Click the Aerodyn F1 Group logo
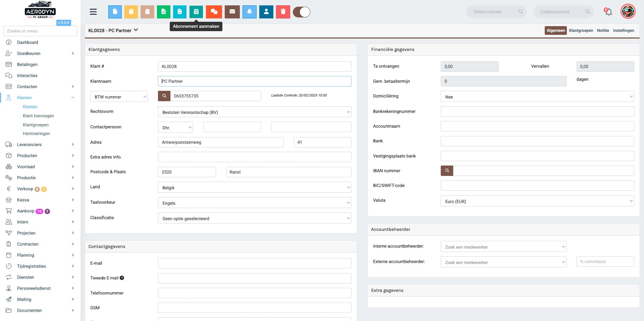This screenshot has height=321, width=644. point(40,10)
